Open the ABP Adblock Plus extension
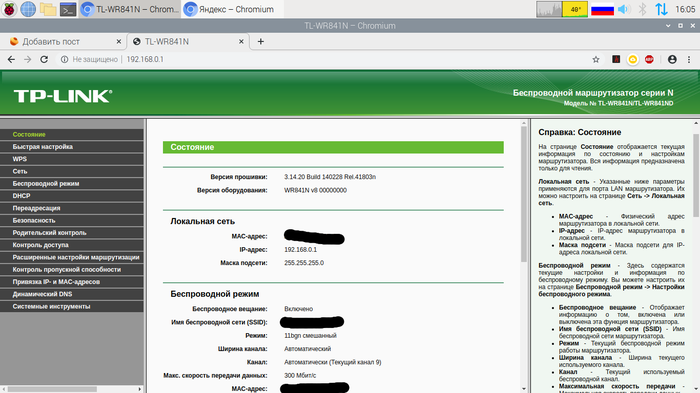This screenshot has height=393, width=700. [649, 59]
